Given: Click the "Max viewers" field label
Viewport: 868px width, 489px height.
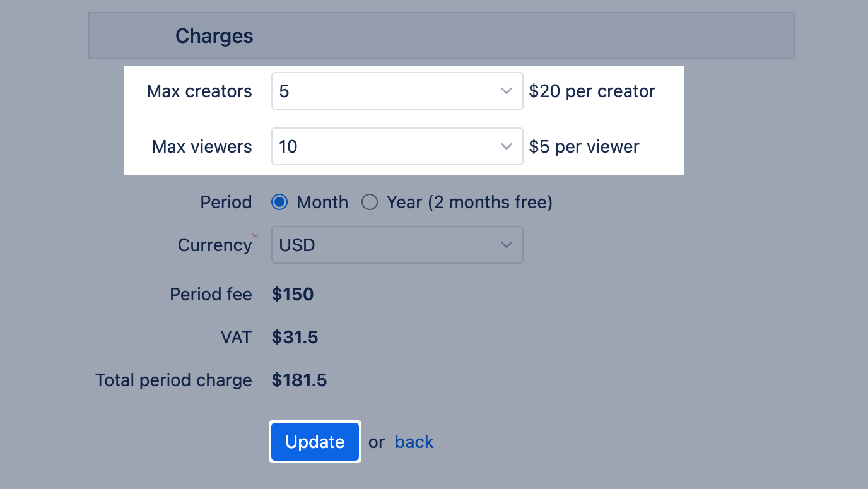Looking at the screenshot, I should point(202,146).
